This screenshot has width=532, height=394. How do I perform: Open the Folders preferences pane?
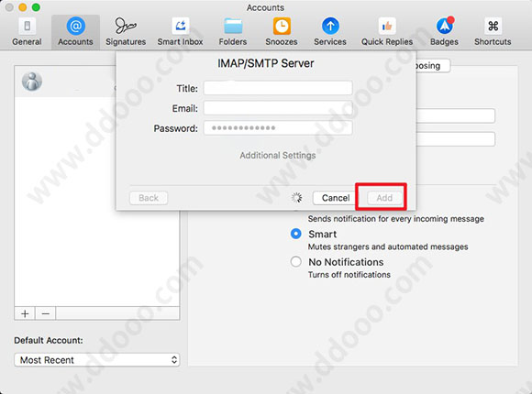233,32
